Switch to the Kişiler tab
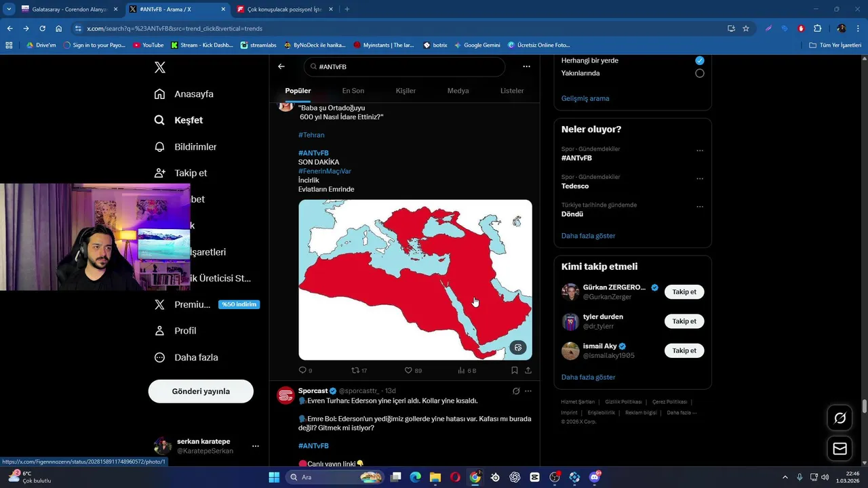Image resolution: width=868 pixels, height=488 pixels. coord(406,91)
